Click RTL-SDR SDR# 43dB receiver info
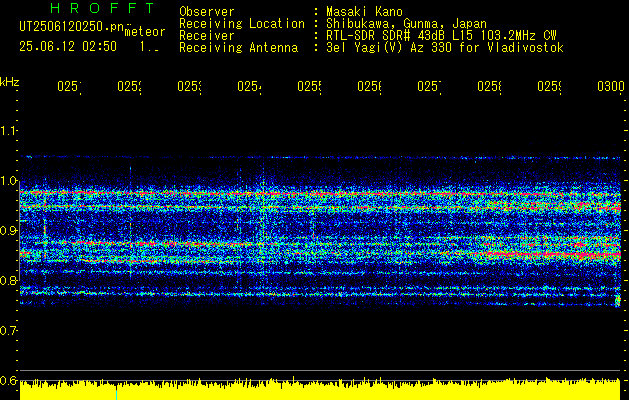629x400 pixels. [x=441, y=36]
